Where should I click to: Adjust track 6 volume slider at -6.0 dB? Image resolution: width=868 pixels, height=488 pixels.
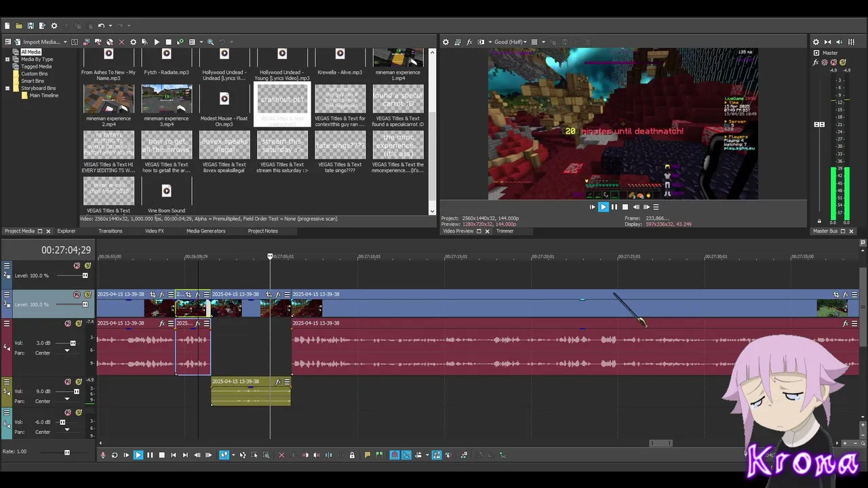coord(62,422)
